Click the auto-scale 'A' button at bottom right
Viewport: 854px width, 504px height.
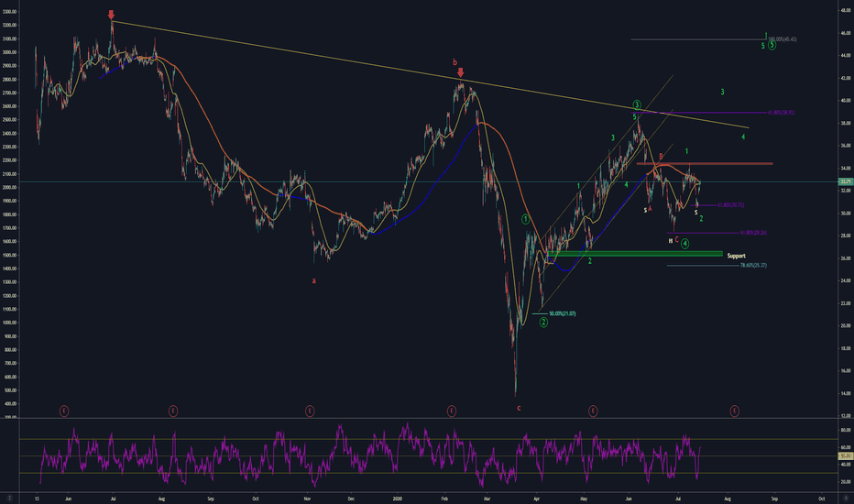pos(845,499)
